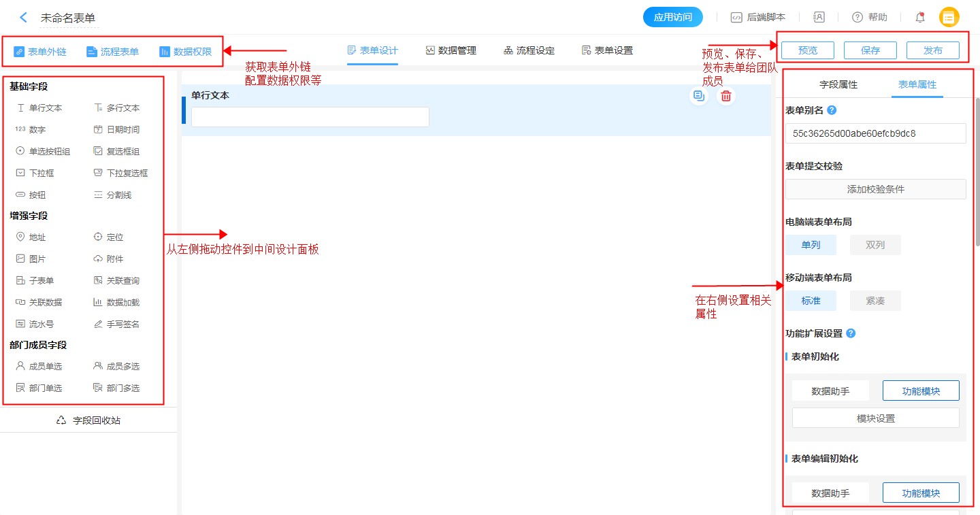Open 字段回收站 recycle bin panel
This screenshot has height=515, width=980.
pos(88,420)
